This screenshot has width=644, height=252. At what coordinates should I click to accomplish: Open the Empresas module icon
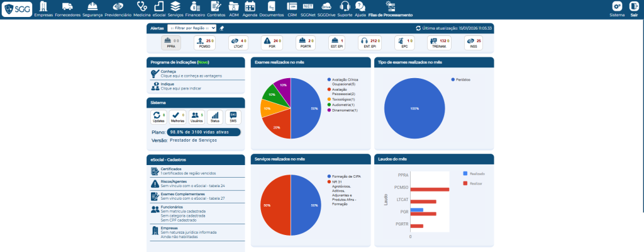43,7
